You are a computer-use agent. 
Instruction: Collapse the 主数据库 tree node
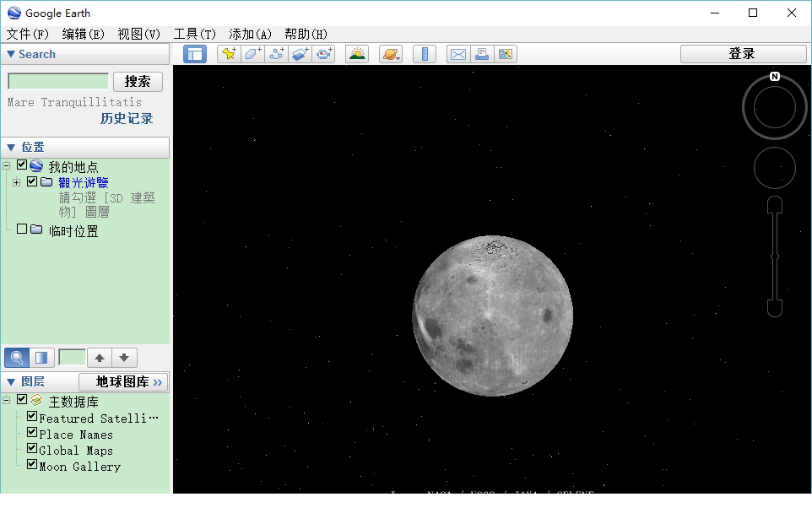tap(6, 400)
